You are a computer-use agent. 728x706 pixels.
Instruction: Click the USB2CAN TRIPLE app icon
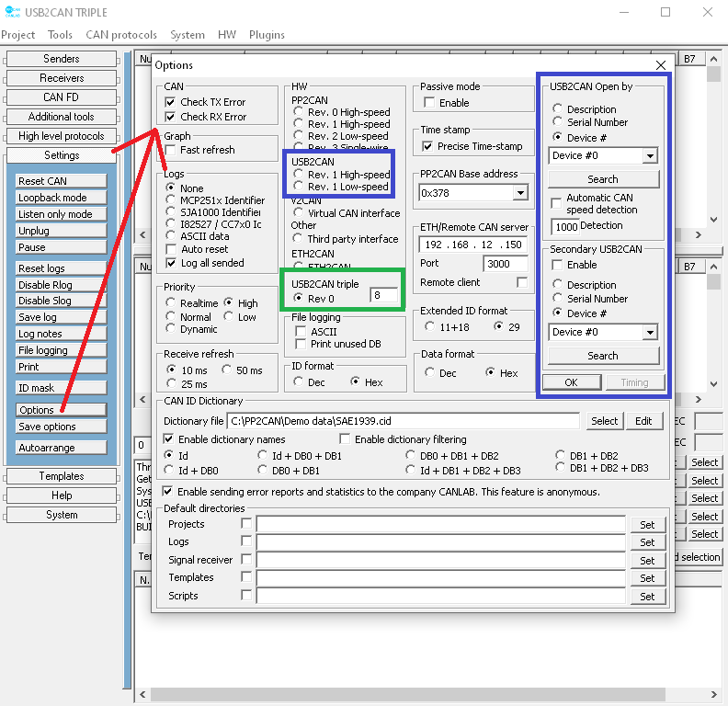(13, 12)
